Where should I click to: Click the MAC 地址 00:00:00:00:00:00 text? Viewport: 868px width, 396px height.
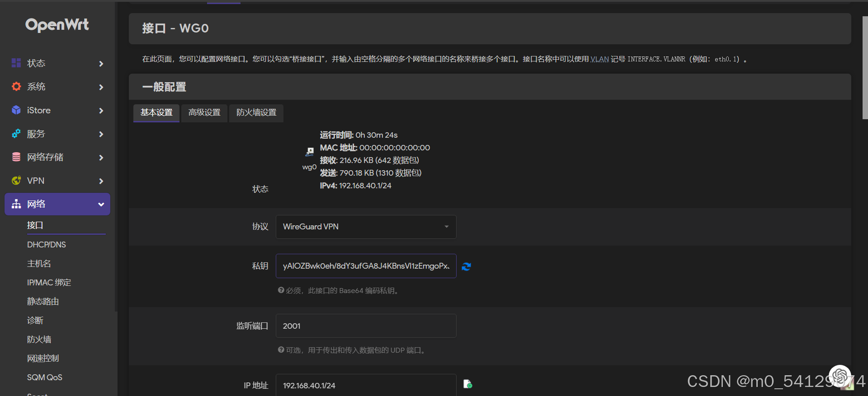[x=375, y=148]
